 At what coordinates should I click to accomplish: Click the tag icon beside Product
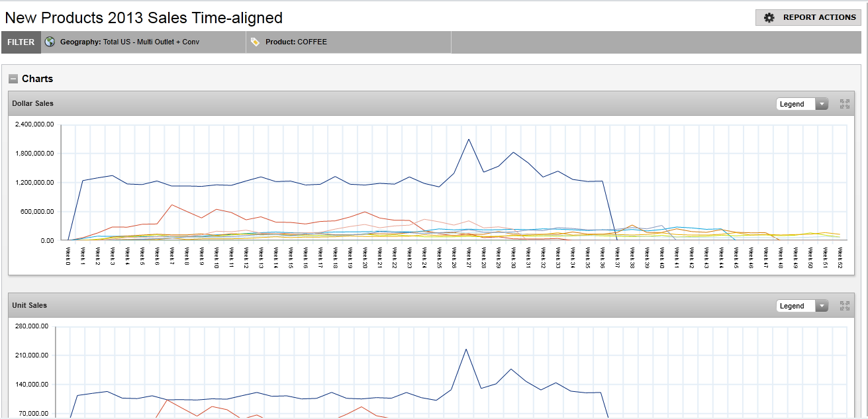pos(255,42)
